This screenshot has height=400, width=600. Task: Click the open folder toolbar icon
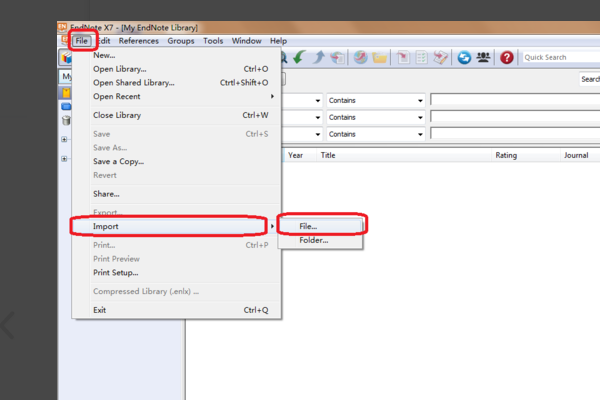pos(380,58)
